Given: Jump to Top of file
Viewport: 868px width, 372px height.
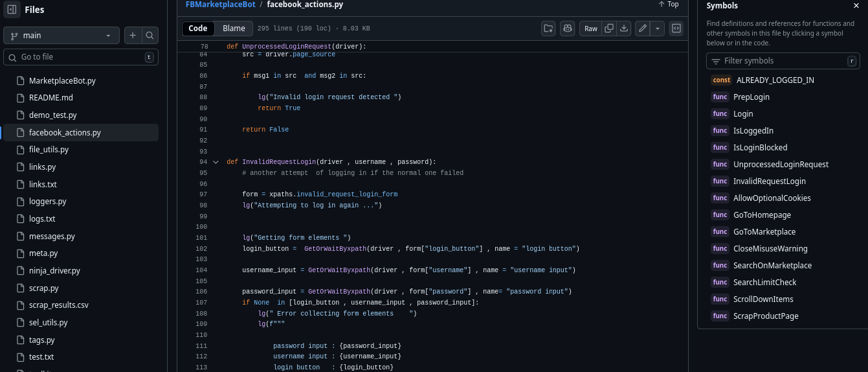Looking at the screenshot, I should [669, 5].
